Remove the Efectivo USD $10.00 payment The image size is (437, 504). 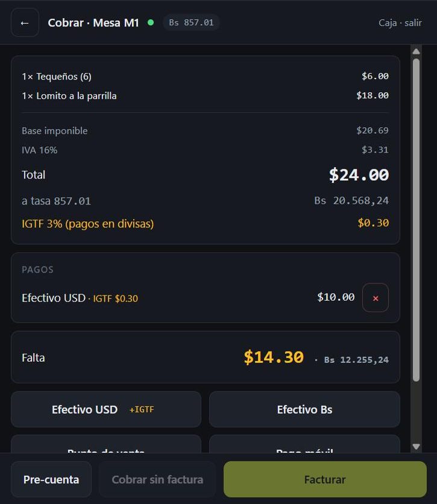[x=376, y=298]
